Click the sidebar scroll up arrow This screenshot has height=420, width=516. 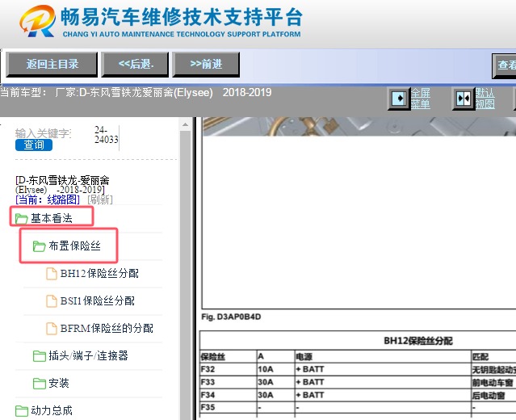(185, 124)
